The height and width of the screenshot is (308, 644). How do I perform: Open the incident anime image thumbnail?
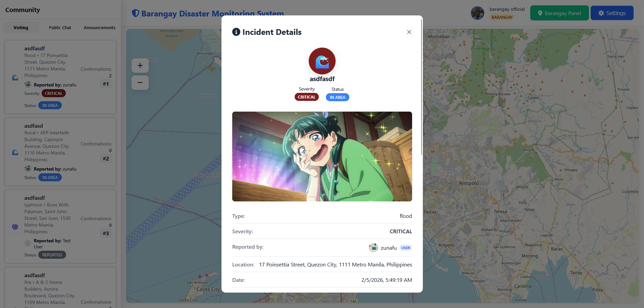(x=322, y=157)
